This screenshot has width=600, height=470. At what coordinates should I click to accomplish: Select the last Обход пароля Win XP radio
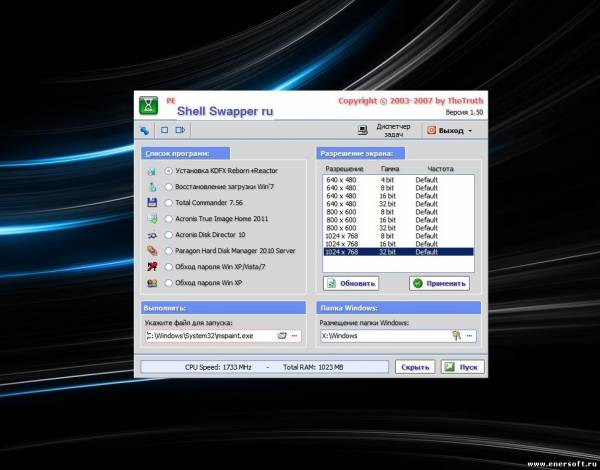168,283
